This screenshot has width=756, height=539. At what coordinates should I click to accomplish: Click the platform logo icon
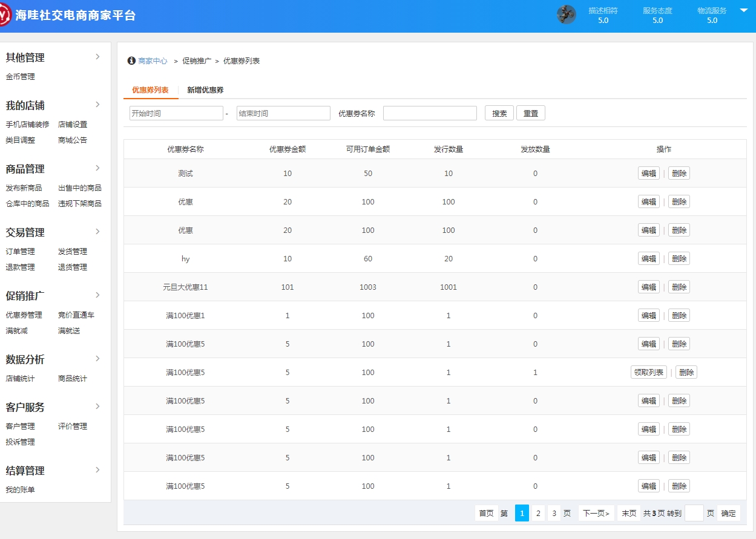point(4,15)
